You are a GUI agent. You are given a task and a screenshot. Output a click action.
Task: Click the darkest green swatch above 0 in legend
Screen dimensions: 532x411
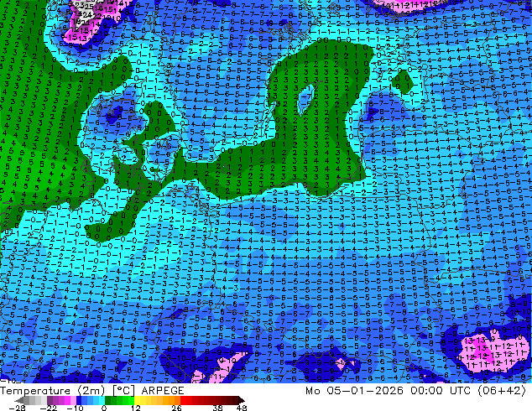point(107,400)
